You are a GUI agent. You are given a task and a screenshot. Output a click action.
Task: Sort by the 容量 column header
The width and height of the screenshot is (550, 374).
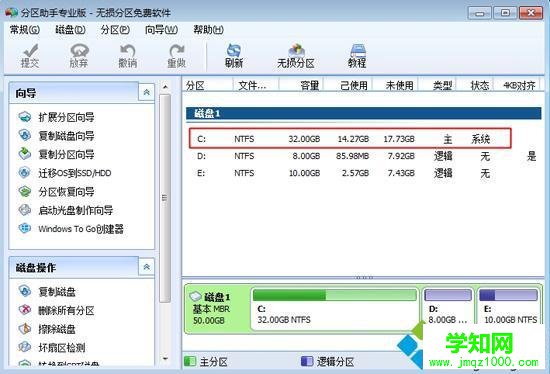301,85
